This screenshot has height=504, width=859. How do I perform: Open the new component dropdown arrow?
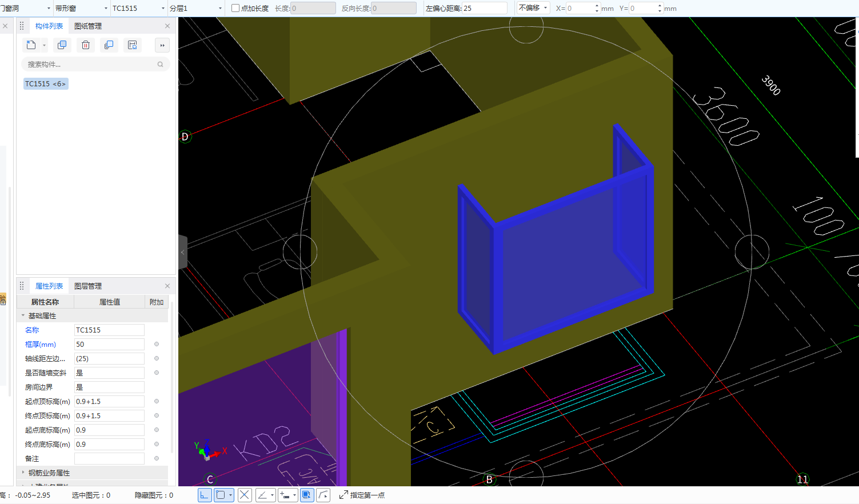point(44,45)
